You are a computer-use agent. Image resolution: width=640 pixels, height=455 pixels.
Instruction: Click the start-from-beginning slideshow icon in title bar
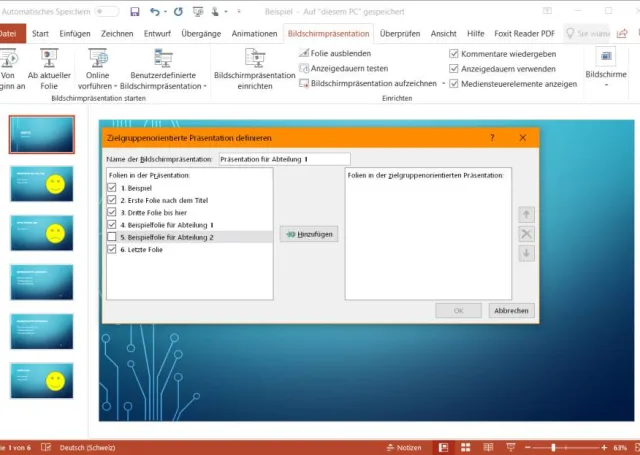(x=198, y=11)
